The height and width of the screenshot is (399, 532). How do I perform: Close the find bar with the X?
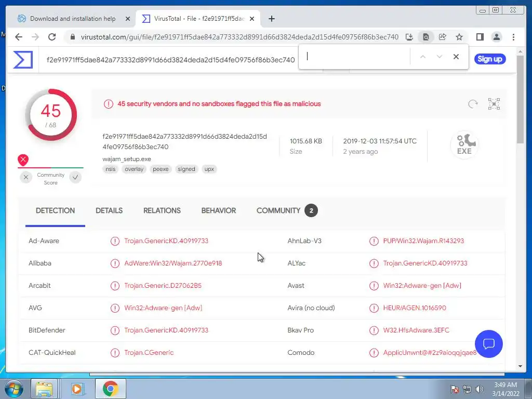pyautogui.click(x=456, y=57)
